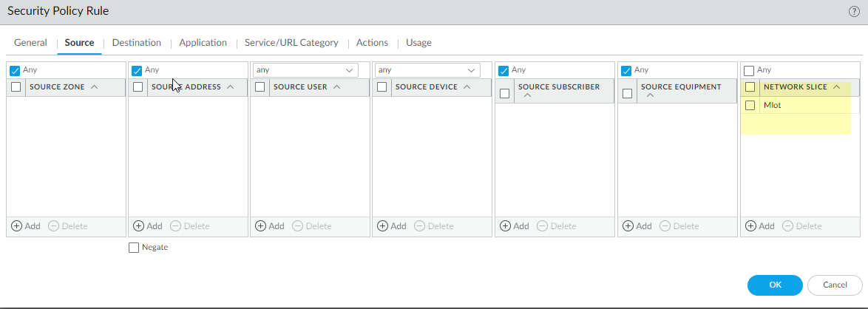
Task: Uncheck Any above Source Zone
Action: pos(15,70)
